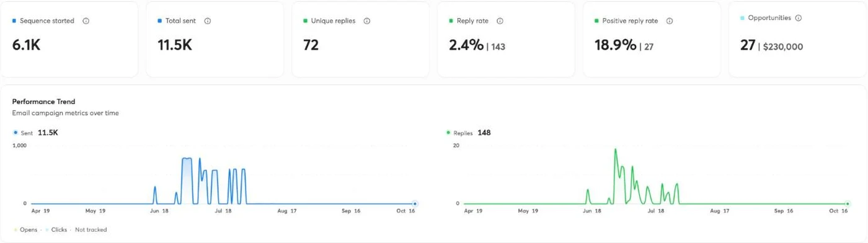Show info tooltip for Unique replies

(x=367, y=20)
